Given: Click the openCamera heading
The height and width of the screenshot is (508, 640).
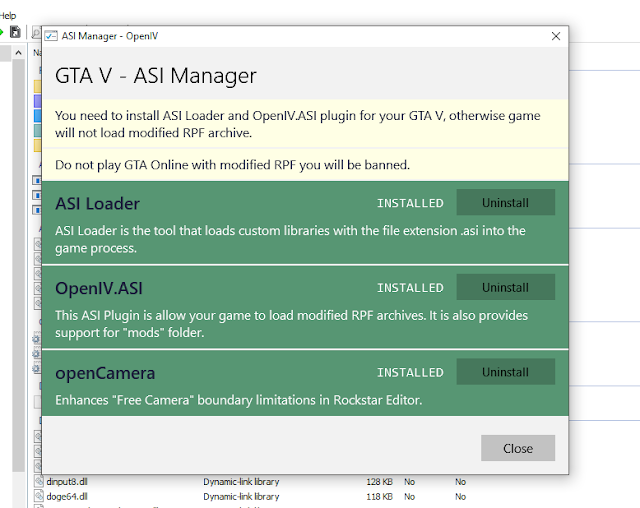Looking at the screenshot, I should pyautogui.click(x=105, y=373).
